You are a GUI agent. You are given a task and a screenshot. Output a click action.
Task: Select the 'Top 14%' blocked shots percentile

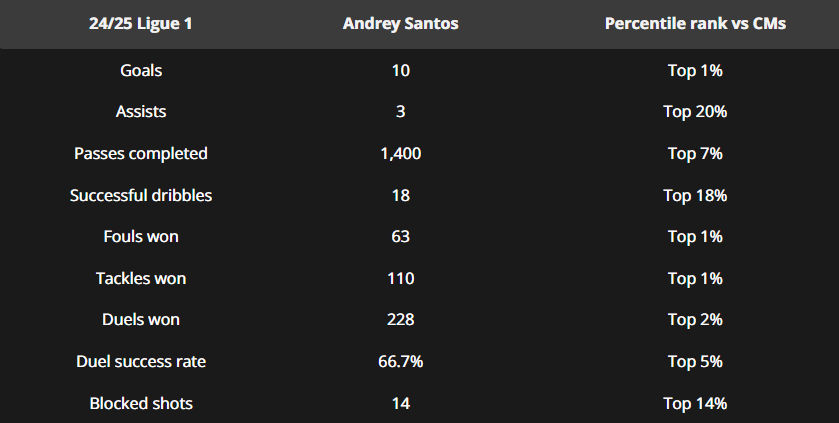pos(695,404)
